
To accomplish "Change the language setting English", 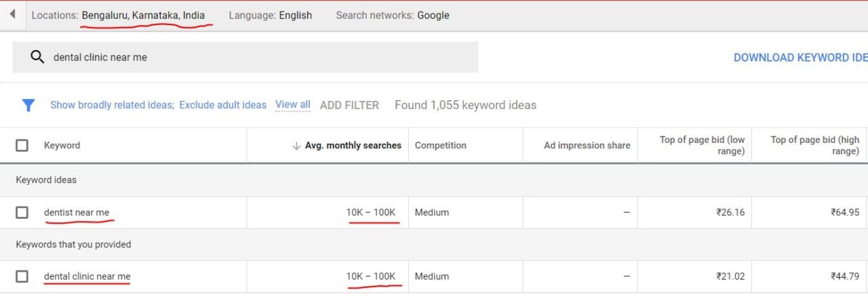I will 295,15.
